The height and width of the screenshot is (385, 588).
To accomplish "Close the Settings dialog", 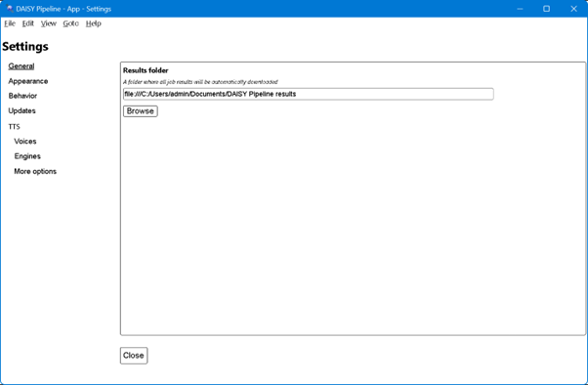I will [x=134, y=356].
